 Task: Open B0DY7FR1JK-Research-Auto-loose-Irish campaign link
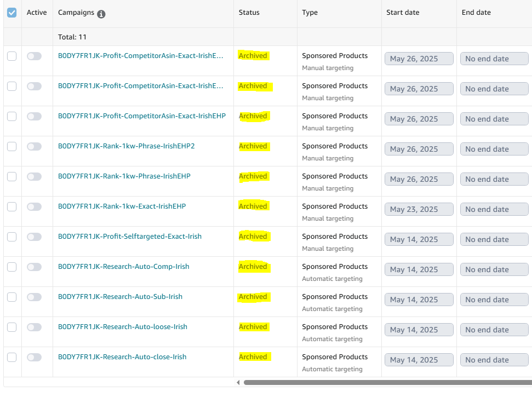pyautogui.click(x=122, y=327)
